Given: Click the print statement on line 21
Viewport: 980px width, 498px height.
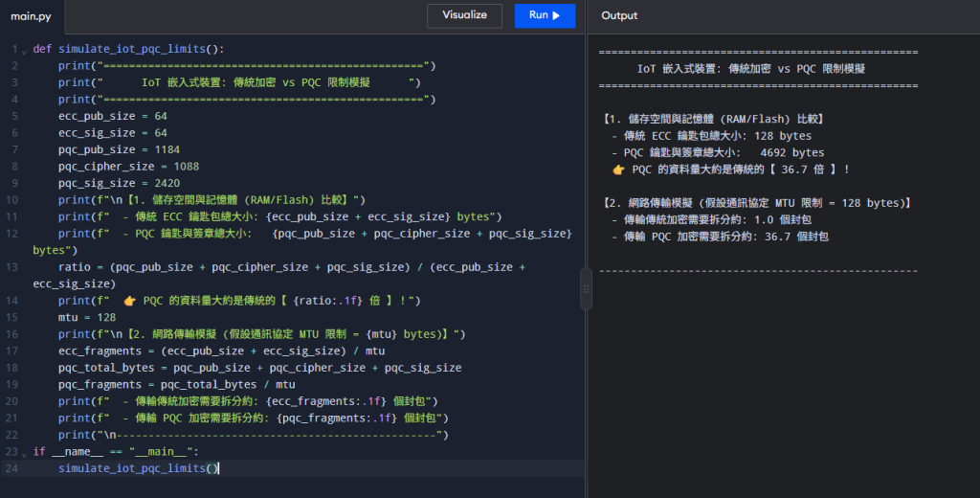Looking at the screenshot, I should pyautogui.click(x=253, y=418).
